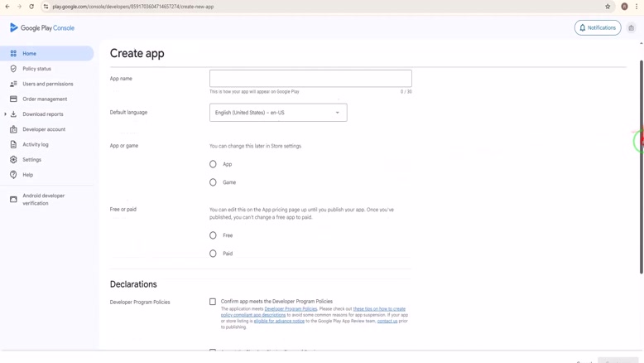The image size is (644, 363).
Task: Select the App radio button
Action: click(213, 164)
